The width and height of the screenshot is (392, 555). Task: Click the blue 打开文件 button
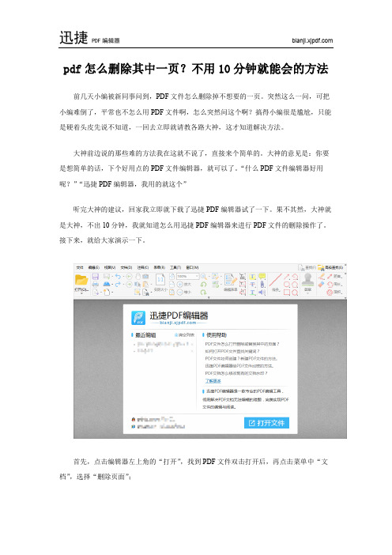click(266, 423)
